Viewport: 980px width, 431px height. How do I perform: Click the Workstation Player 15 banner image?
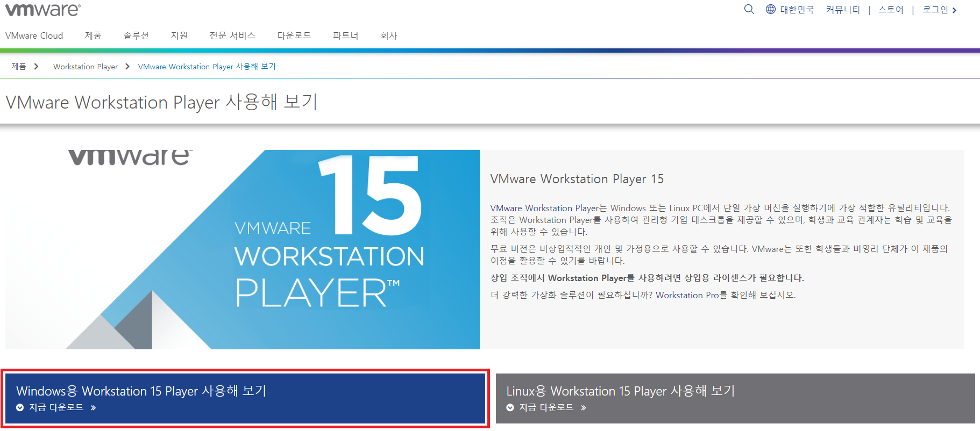coord(242,249)
